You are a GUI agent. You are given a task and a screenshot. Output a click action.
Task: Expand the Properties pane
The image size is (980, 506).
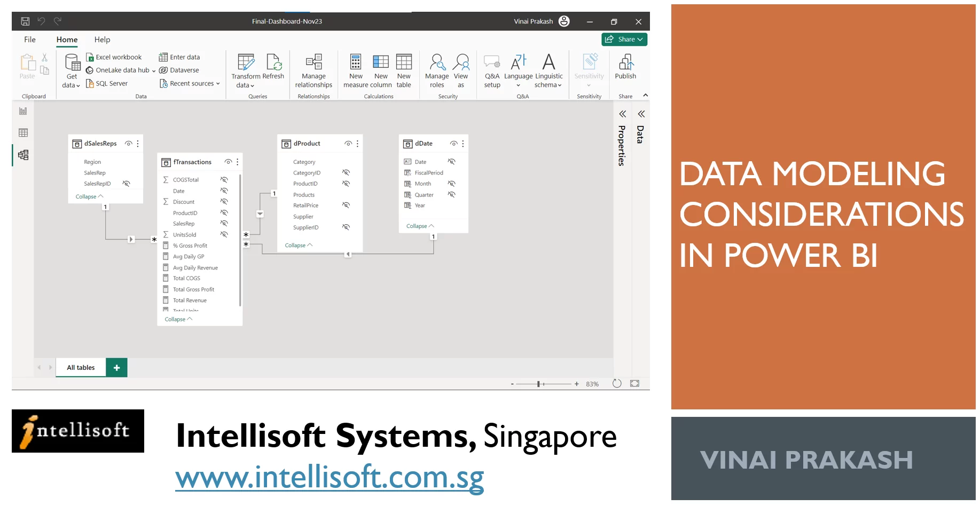[x=622, y=114]
